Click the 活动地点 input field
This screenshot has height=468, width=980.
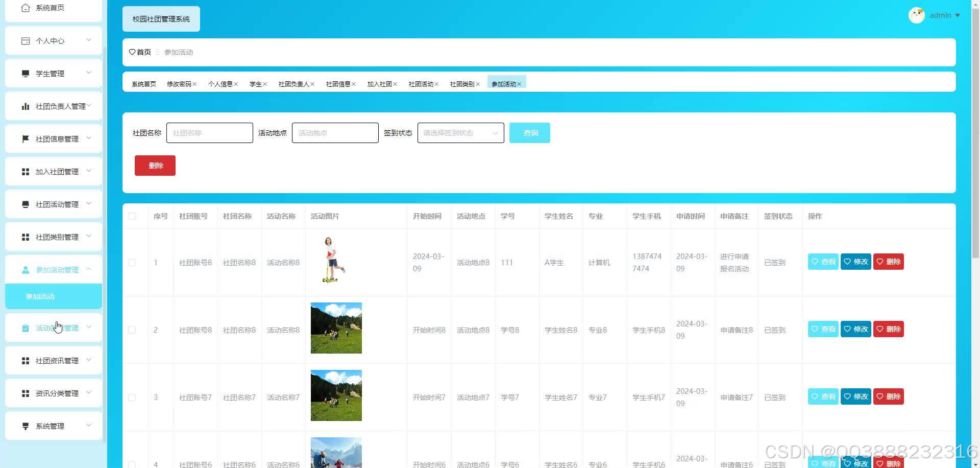pos(335,133)
